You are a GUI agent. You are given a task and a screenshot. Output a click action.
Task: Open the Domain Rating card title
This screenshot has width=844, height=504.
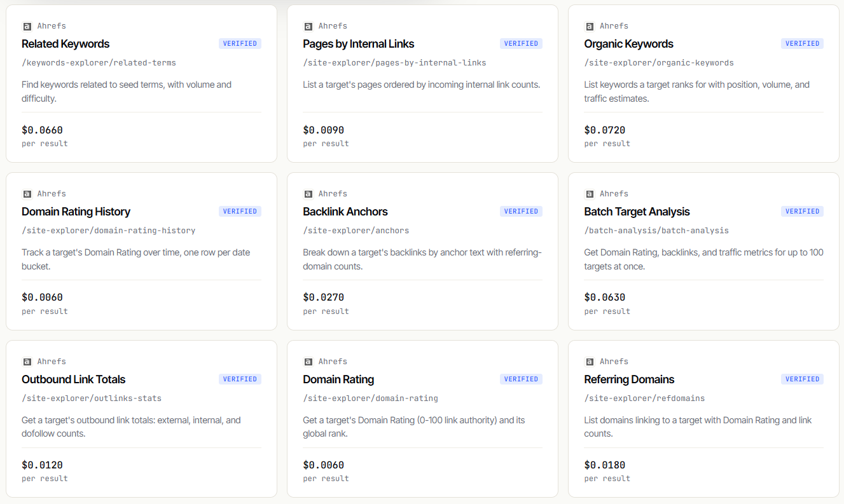coord(338,379)
